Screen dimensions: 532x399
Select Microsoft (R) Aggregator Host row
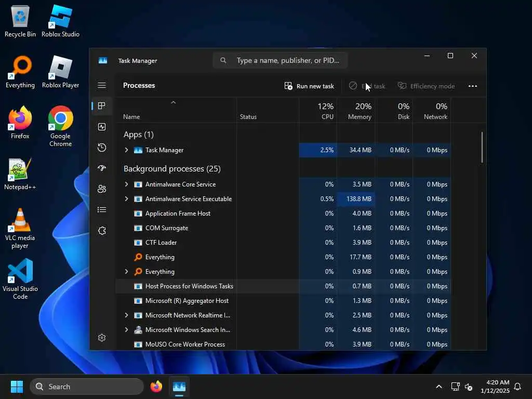pyautogui.click(x=283, y=301)
